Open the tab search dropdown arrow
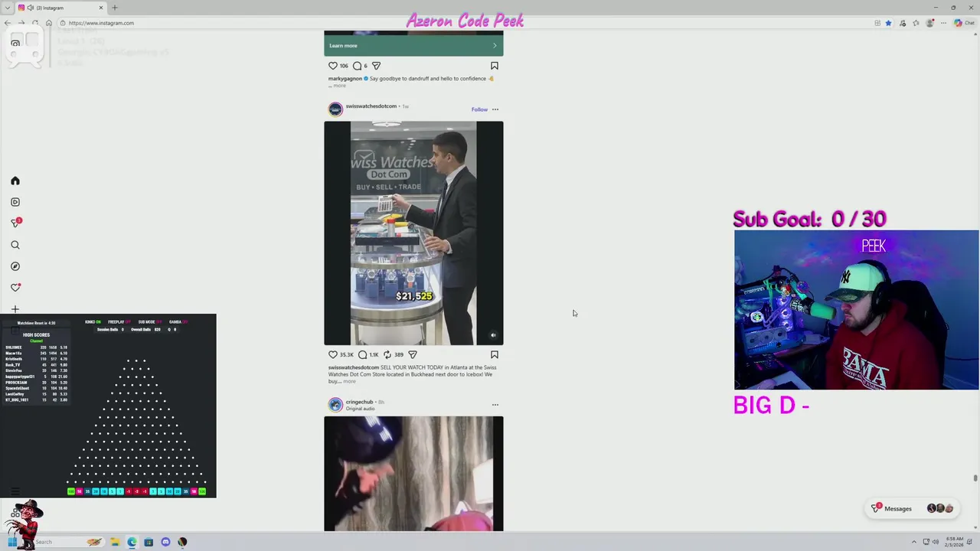The width and height of the screenshot is (980, 551). click(x=7, y=8)
